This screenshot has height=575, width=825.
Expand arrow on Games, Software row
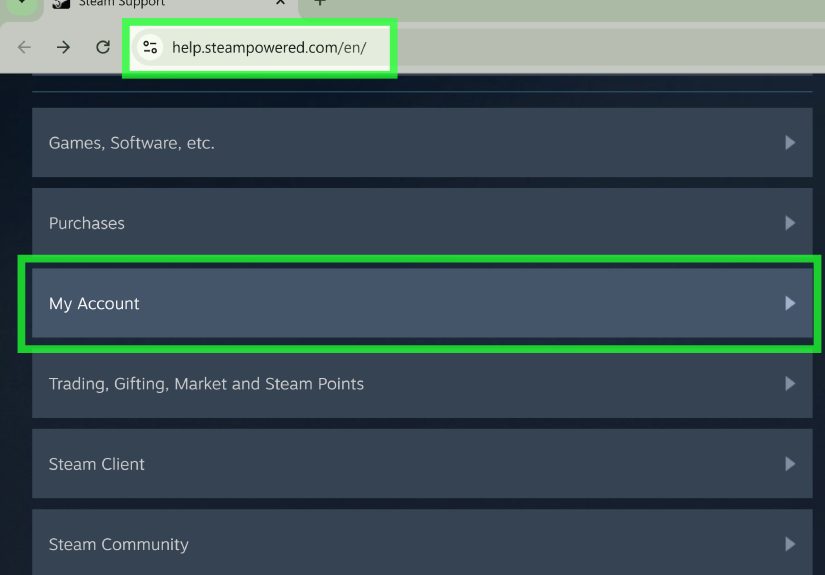[790, 143]
